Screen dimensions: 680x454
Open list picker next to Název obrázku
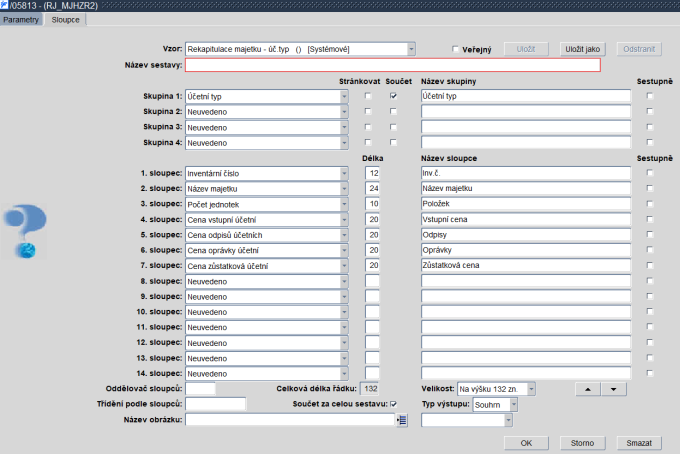click(x=402, y=421)
